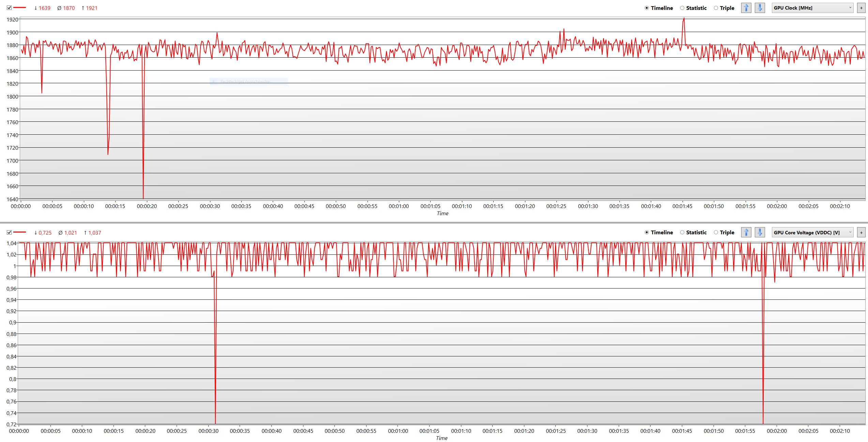Open the GPU Clock [MHz] sensor dropdown
Viewport: 868px width, 442px height.
tap(812, 8)
